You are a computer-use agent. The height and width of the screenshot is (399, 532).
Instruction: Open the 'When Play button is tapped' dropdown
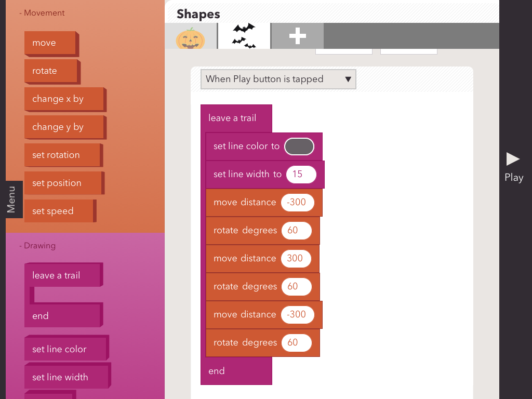278,79
